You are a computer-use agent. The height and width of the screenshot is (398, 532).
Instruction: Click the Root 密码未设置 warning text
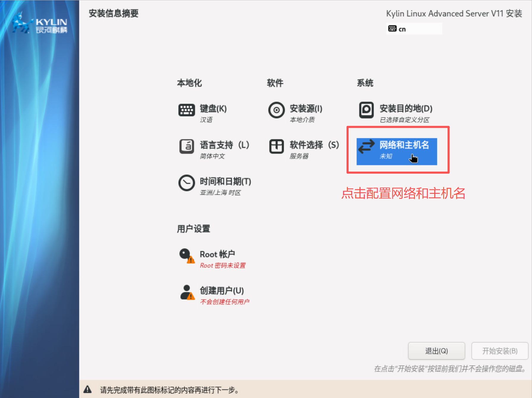[x=223, y=265]
